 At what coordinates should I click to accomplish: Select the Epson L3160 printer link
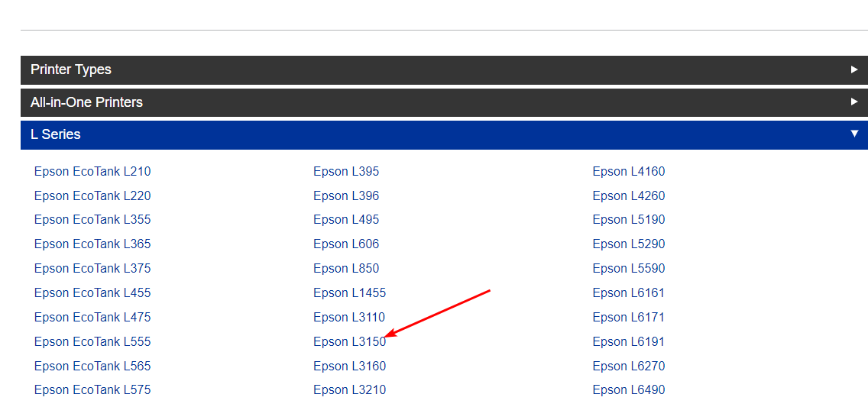pos(349,366)
